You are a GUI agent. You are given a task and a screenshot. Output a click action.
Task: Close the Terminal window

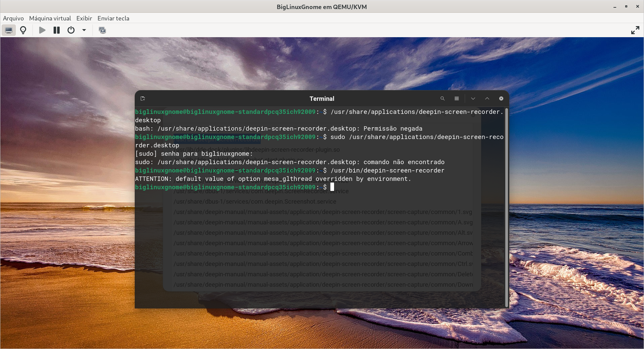501,98
